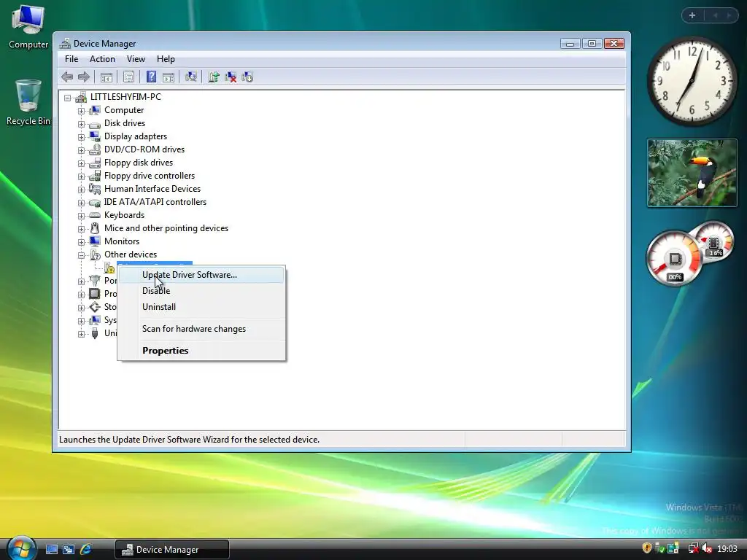Expand the IDE ATA/ATAPI controllers category
This screenshot has height=560, width=747.
pyautogui.click(x=81, y=203)
